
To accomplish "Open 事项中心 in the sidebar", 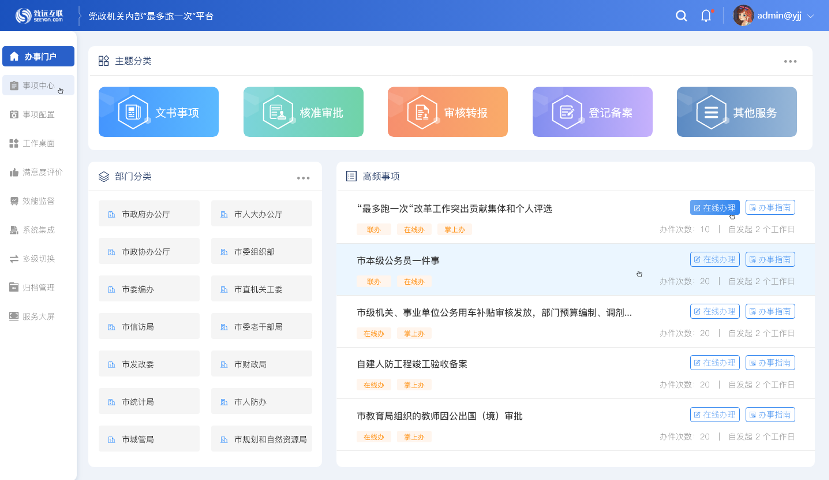I will coord(38,85).
